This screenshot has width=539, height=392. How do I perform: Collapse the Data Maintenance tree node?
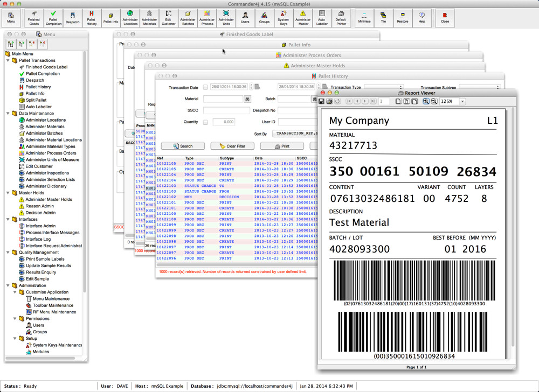click(x=8, y=114)
